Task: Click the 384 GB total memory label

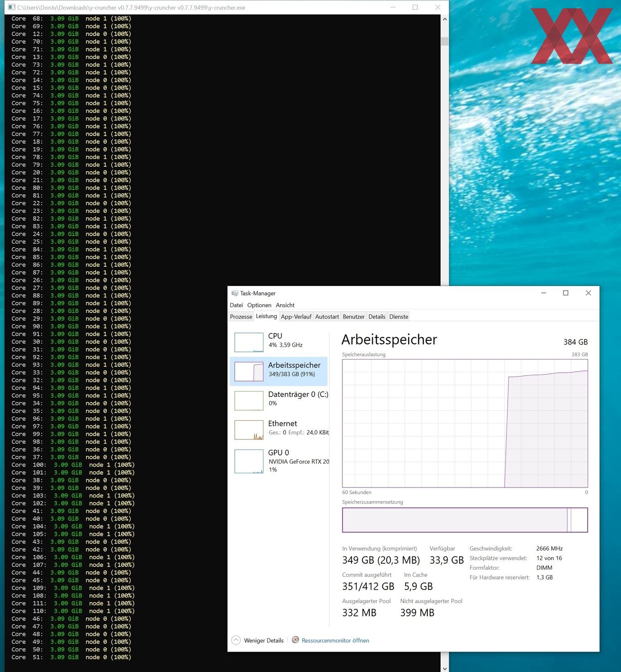Action: 575,342
